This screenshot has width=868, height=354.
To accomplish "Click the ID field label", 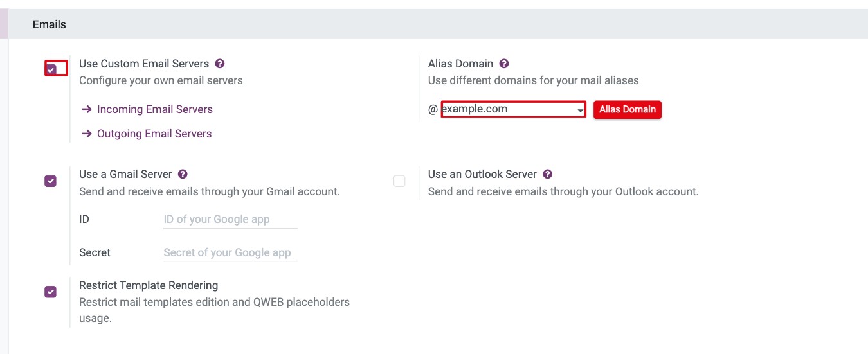I will [84, 220].
